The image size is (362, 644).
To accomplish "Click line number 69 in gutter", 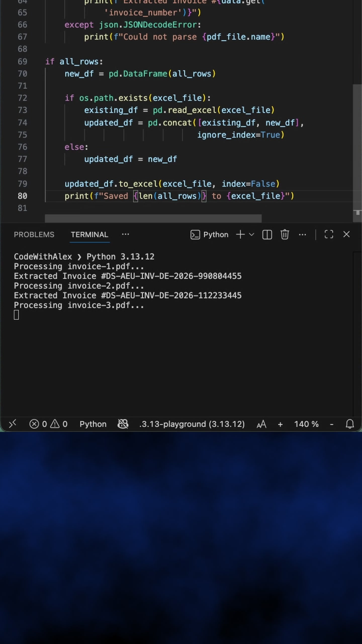I will pyautogui.click(x=22, y=61).
